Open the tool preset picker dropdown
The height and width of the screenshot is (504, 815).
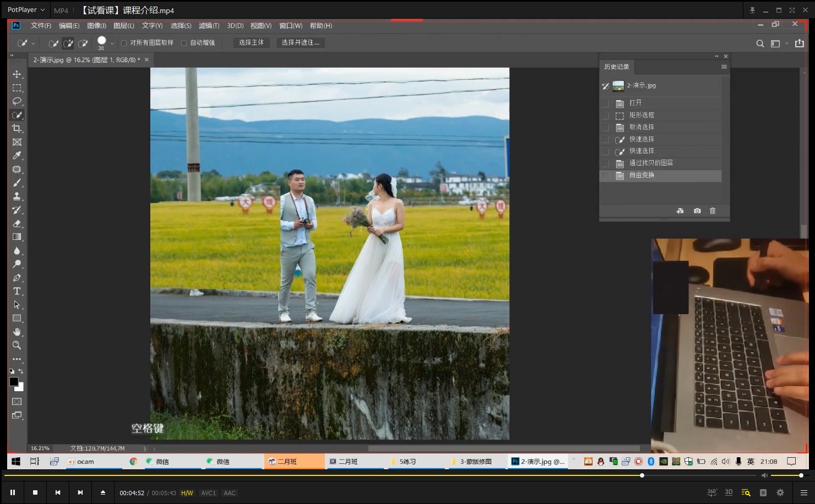tap(33, 43)
